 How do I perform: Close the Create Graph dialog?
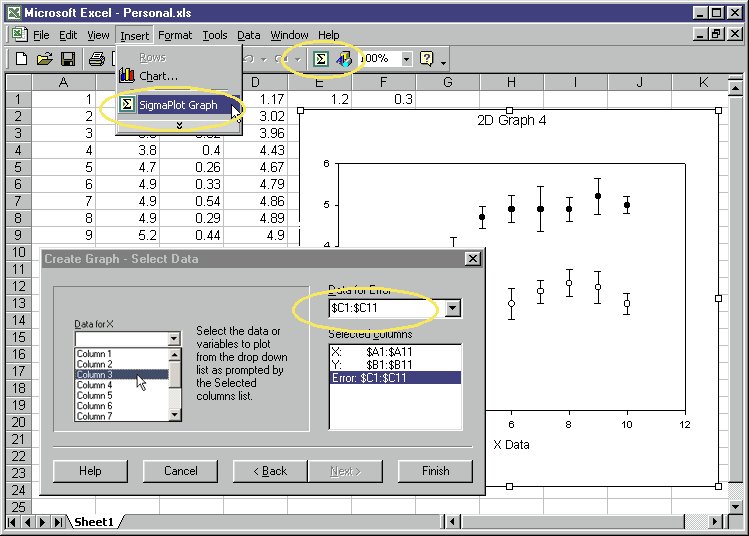pos(472,259)
